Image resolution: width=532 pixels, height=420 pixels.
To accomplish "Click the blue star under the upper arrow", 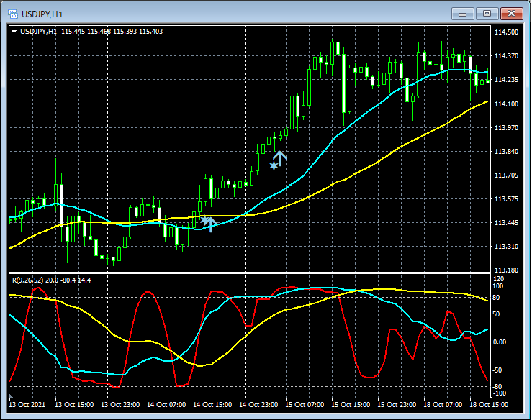I will 274,166.
